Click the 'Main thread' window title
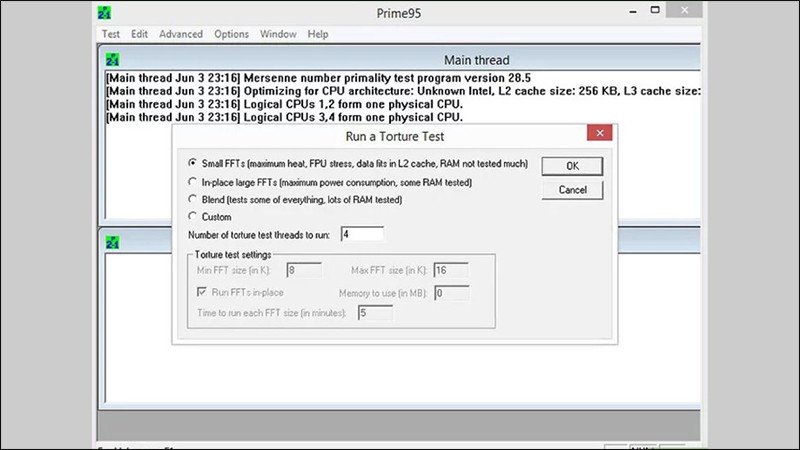The image size is (800, 450). [477, 60]
